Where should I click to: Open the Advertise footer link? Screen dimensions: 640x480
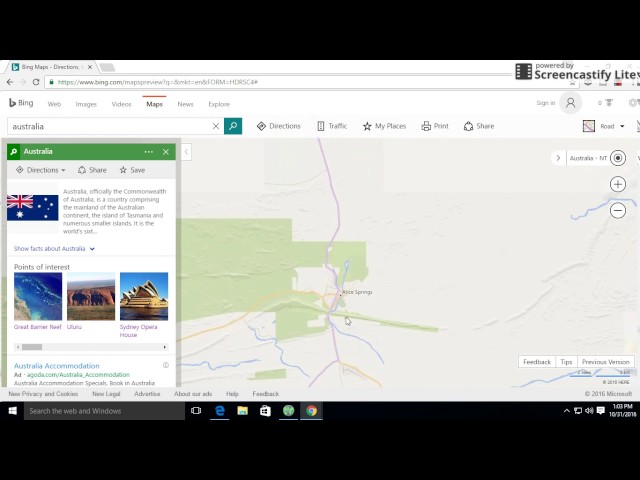147,394
